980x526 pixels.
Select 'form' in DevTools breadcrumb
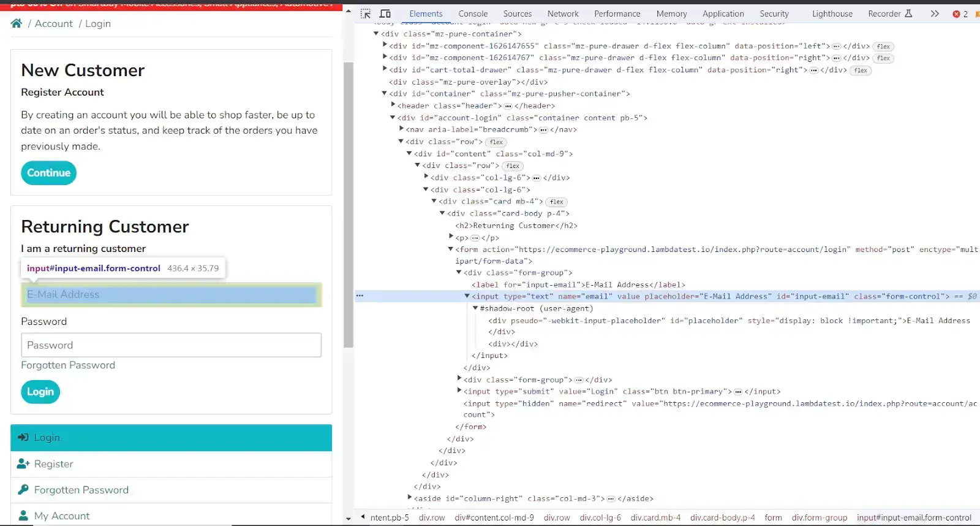pyautogui.click(x=773, y=517)
